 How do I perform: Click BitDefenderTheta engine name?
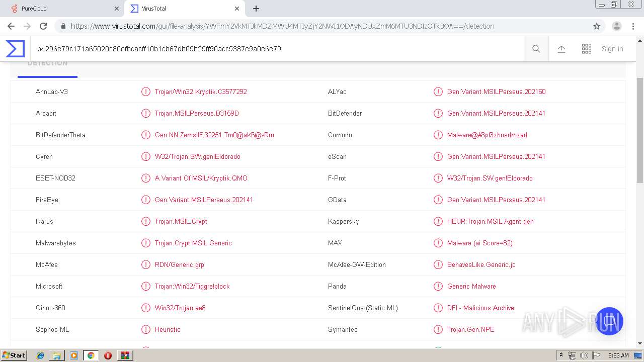pos(60,135)
